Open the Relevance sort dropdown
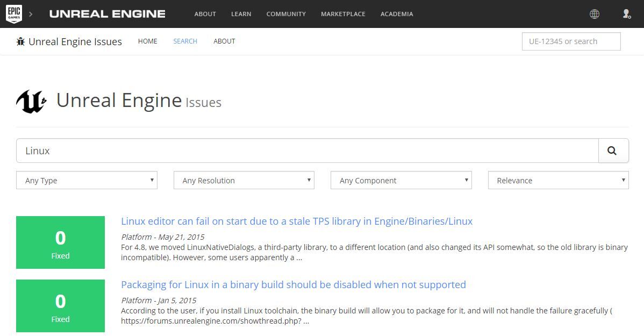The height and width of the screenshot is (336, 644). click(558, 181)
